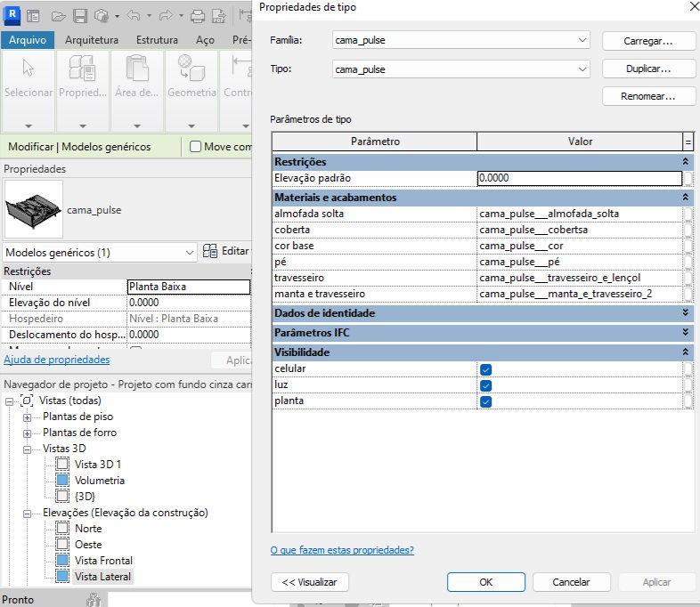The width and height of the screenshot is (700, 607).
Task: Switch to the Estrutura ribbon tab
Action: pos(157,40)
